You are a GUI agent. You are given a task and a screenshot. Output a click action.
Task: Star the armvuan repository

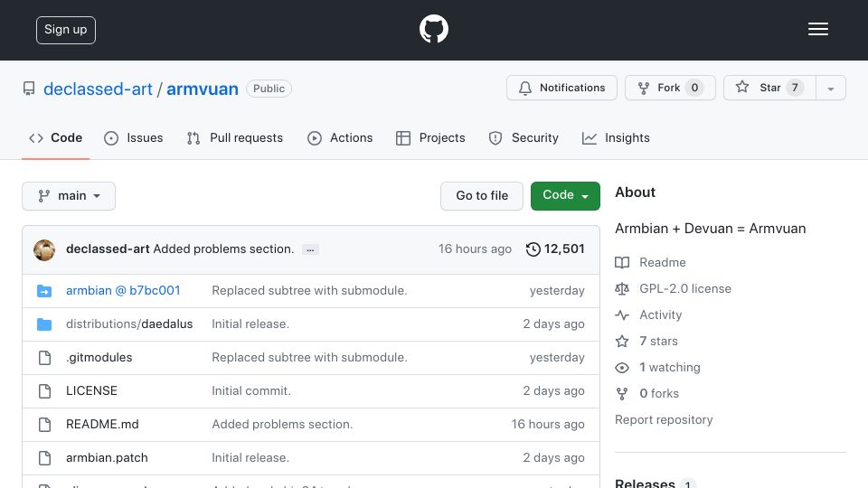[x=769, y=88]
